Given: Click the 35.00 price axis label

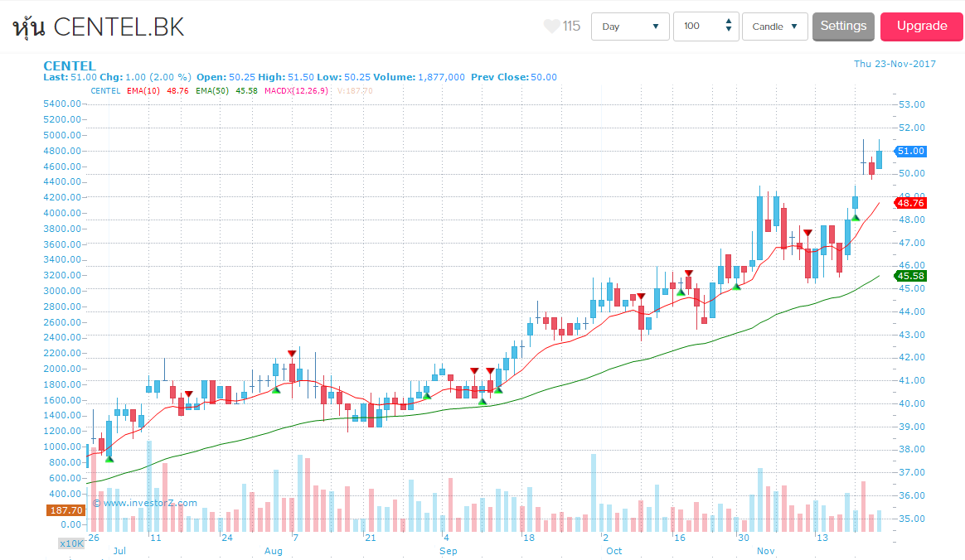Looking at the screenshot, I should 911,519.
